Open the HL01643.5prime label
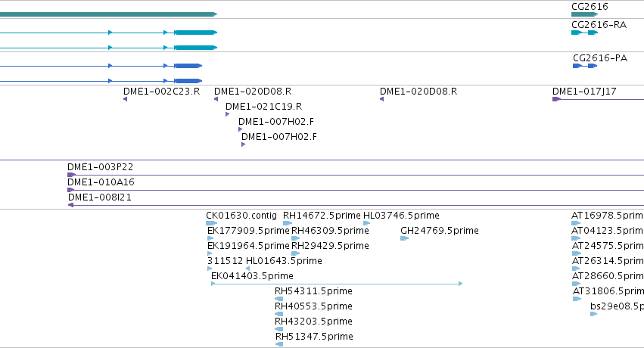Viewport: 644px width, 348px height. tap(284, 261)
